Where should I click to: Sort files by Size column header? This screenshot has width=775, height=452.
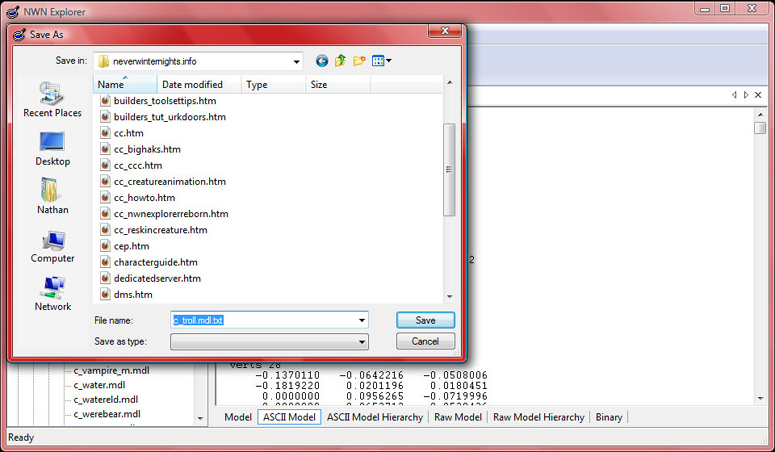tap(338, 85)
